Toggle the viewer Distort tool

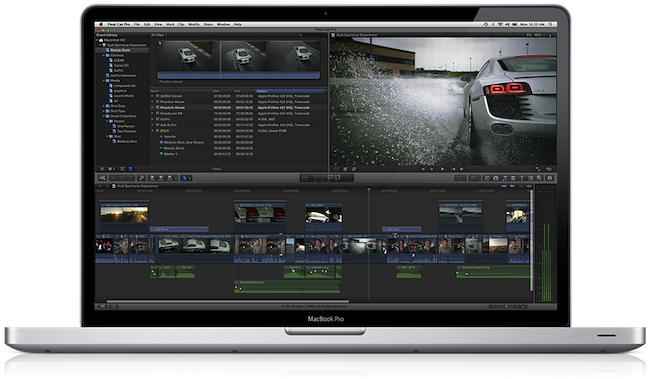[354, 169]
